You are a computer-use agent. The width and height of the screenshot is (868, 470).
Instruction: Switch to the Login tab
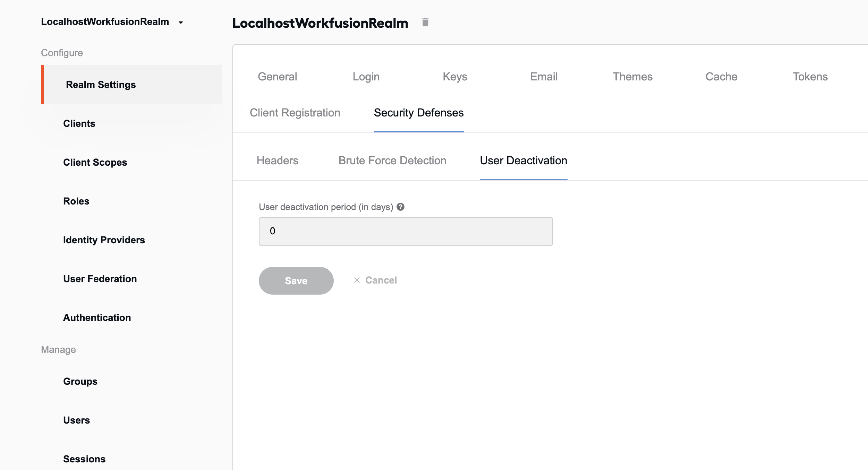click(366, 77)
